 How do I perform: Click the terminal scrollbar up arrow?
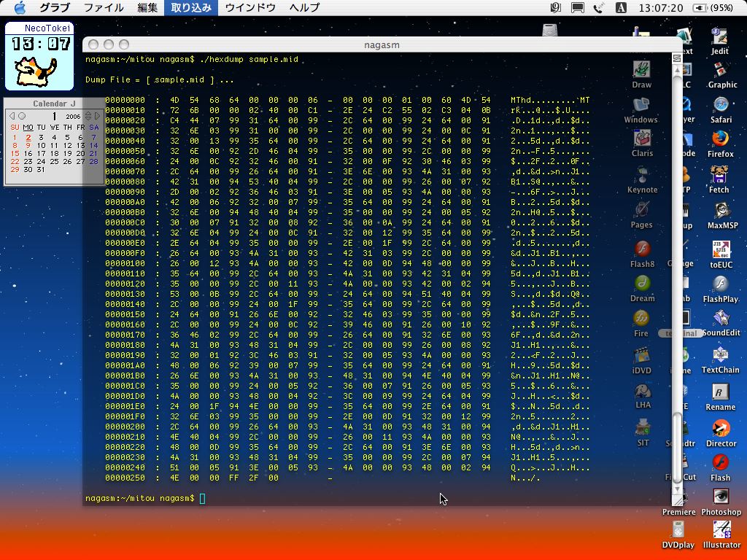pyautogui.click(x=676, y=71)
